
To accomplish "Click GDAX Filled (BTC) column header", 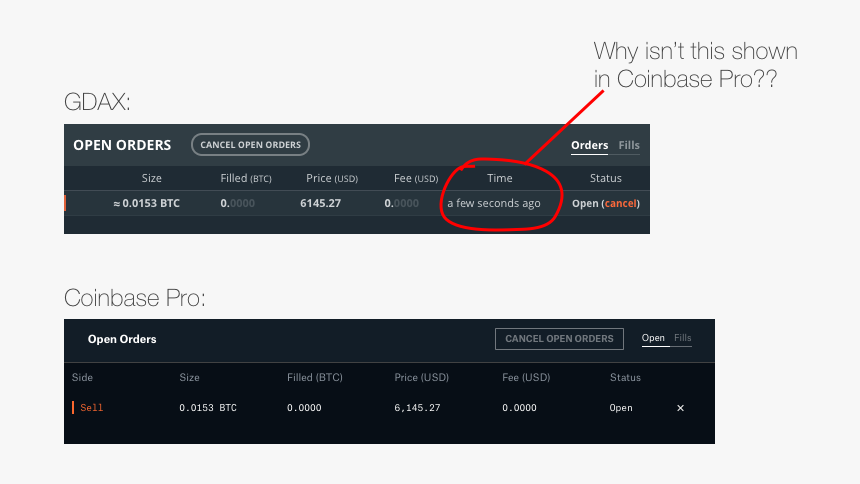I will 246,178.
